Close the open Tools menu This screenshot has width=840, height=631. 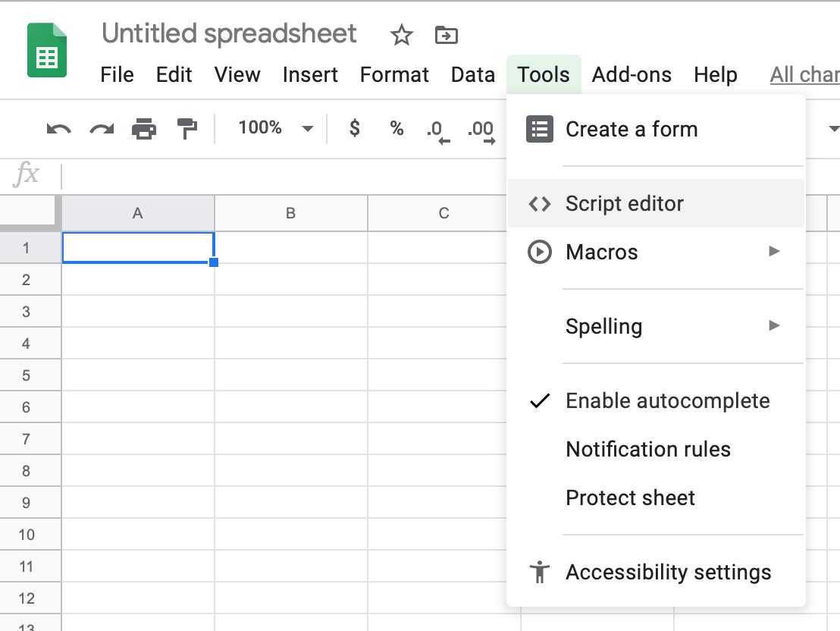pyautogui.click(x=544, y=74)
